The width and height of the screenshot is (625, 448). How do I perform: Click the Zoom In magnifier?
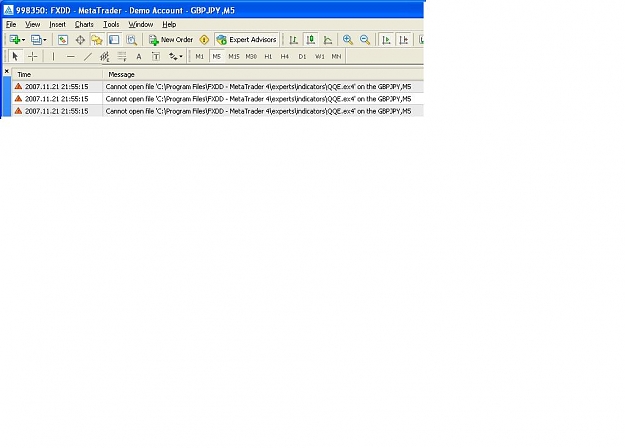click(x=348, y=40)
